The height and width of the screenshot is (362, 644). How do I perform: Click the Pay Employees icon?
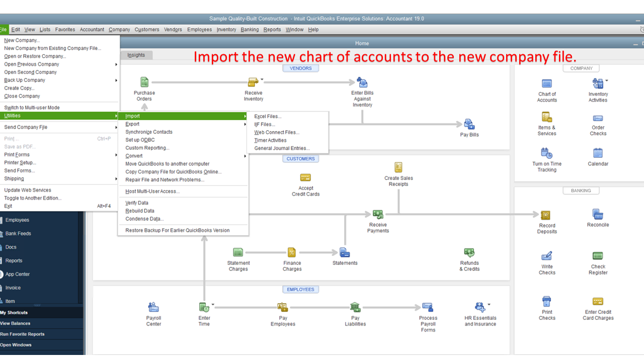283,307
